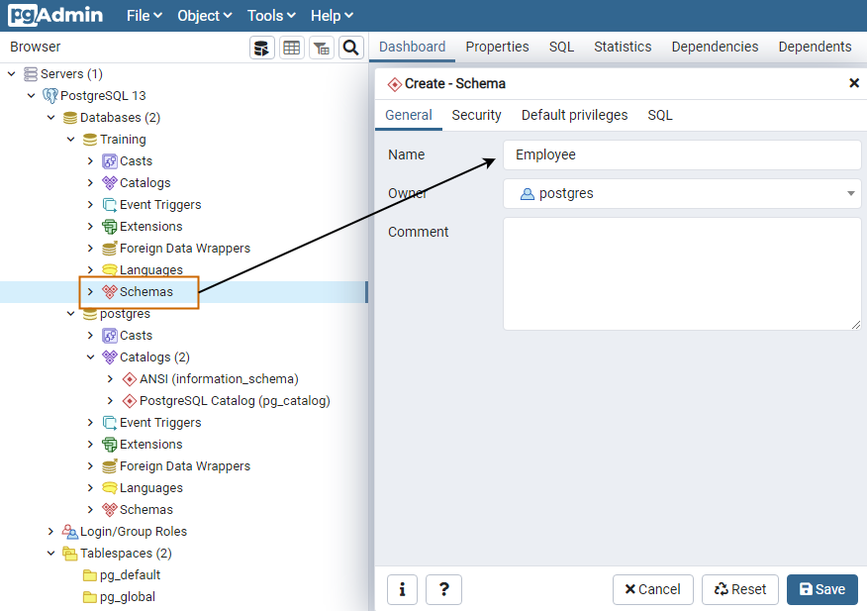This screenshot has width=868, height=612.
Task: Open the Query Tool from the Browser toolbar
Action: click(x=261, y=47)
